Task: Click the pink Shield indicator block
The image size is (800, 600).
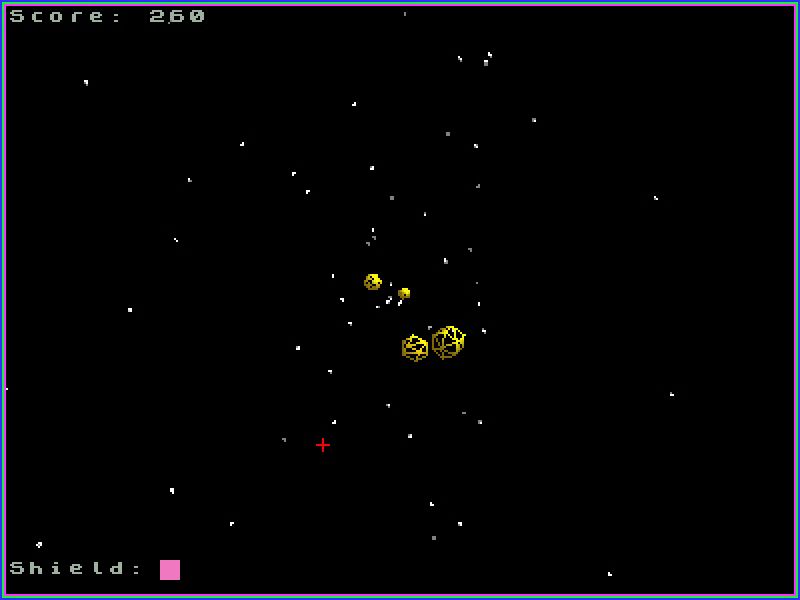Action: tap(170, 569)
